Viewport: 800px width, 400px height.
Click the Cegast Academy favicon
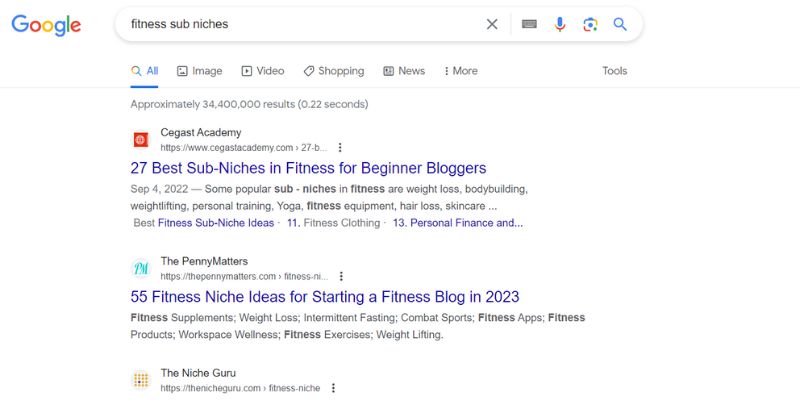click(x=141, y=140)
